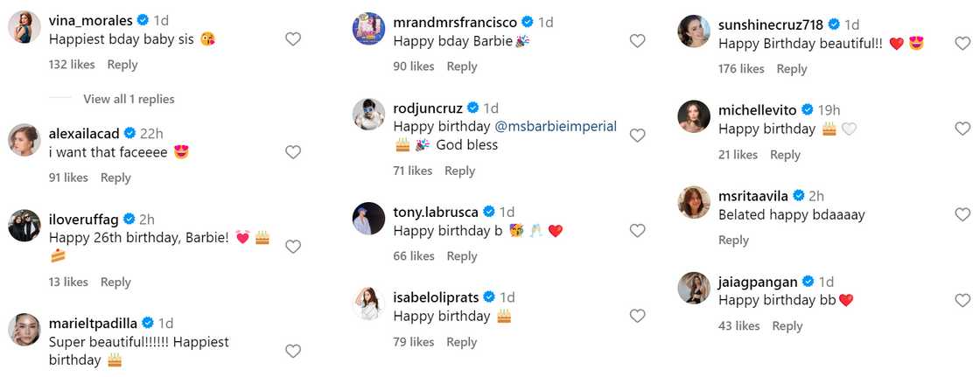Image resolution: width=980 pixels, height=377 pixels.
Task: Toggle like on michellevito's comment
Action: pos(962,129)
